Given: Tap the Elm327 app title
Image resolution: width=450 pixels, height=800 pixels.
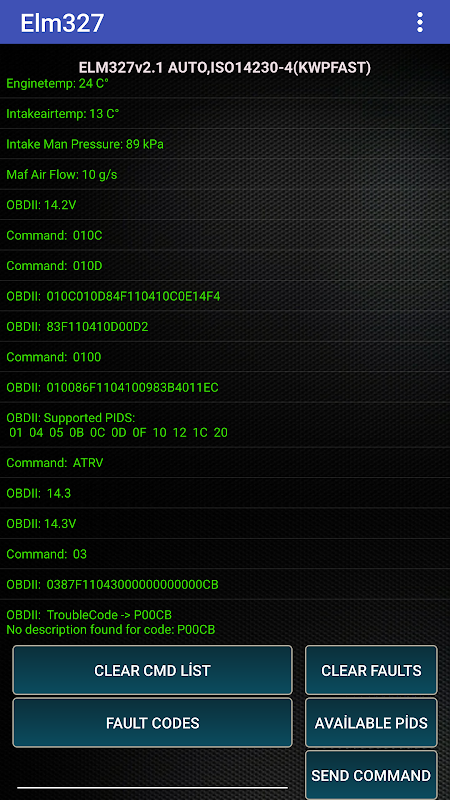Looking at the screenshot, I should [62, 22].
